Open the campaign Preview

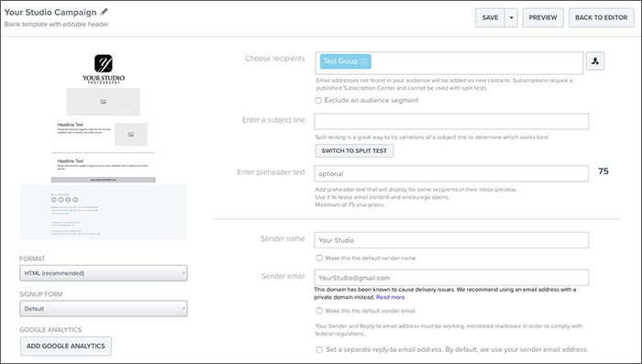point(543,18)
